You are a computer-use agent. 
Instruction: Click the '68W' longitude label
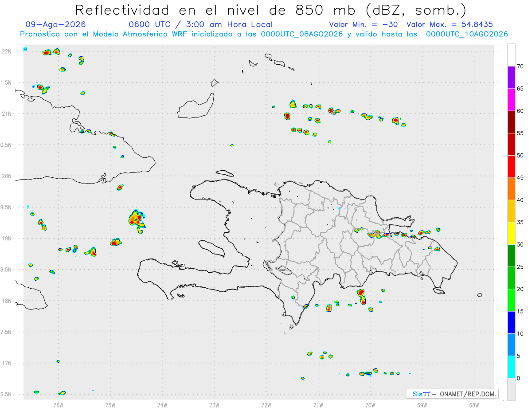(x=474, y=405)
